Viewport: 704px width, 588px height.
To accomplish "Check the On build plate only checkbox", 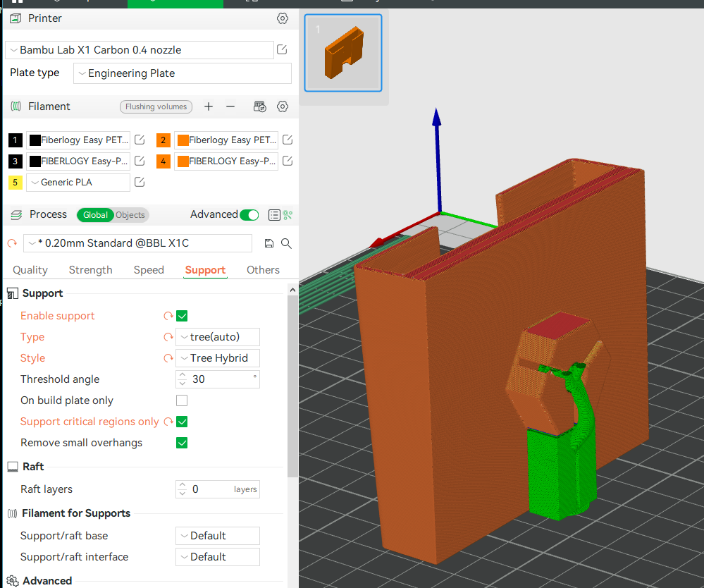I will [182, 400].
